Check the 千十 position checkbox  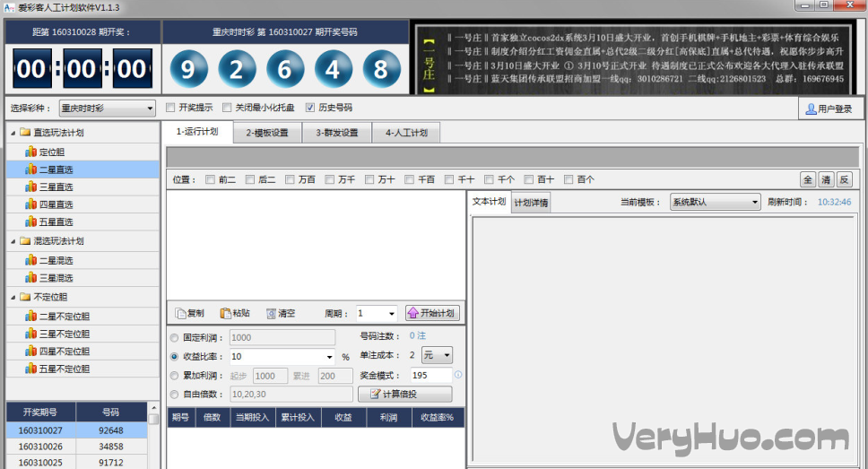tap(449, 179)
